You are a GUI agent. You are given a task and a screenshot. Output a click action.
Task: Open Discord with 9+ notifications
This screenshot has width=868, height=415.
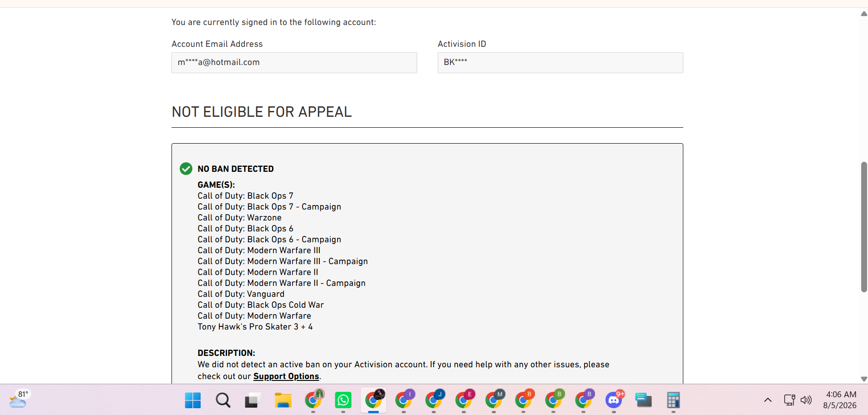tap(614, 400)
